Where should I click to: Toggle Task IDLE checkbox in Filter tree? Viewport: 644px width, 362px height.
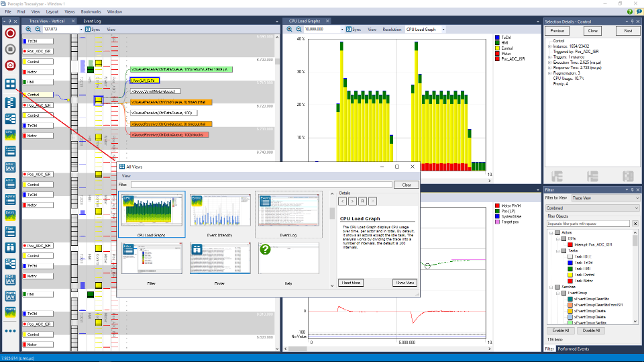570,257
